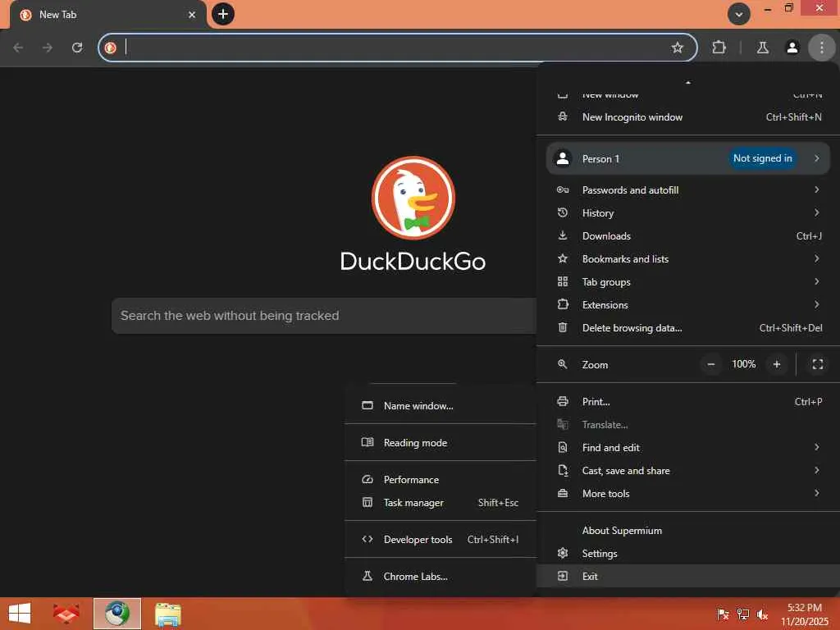This screenshot has width=840, height=630.
Task: Click the trash icon for Delete browsing data
Action: [563, 327]
